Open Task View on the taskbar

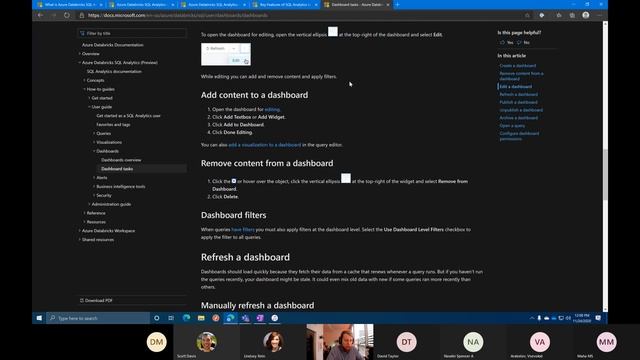171,318
